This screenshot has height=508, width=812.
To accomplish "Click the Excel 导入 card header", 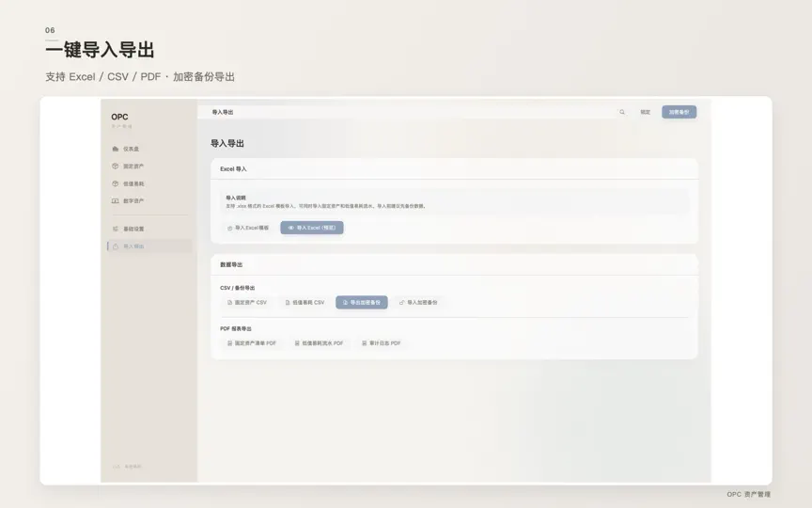I will tap(454, 169).
